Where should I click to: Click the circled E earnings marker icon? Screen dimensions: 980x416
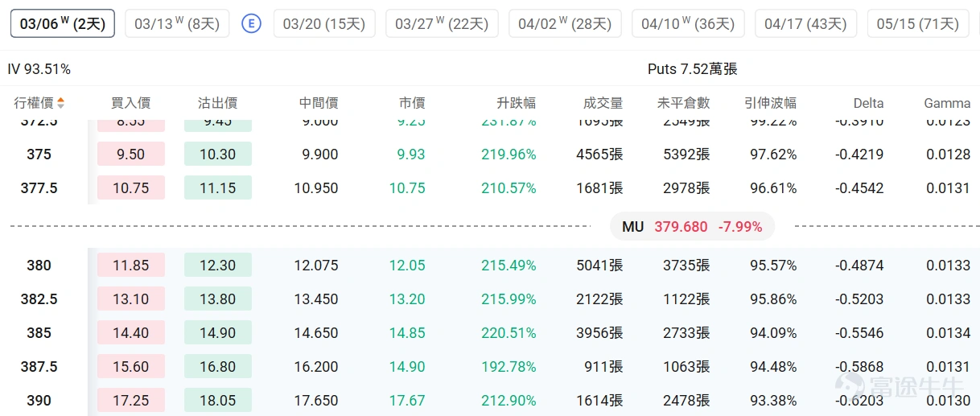pos(252,23)
